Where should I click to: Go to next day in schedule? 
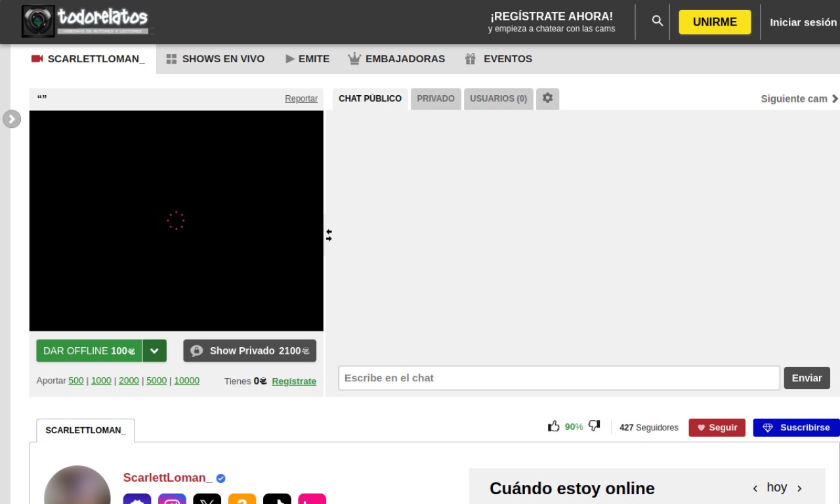[799, 488]
